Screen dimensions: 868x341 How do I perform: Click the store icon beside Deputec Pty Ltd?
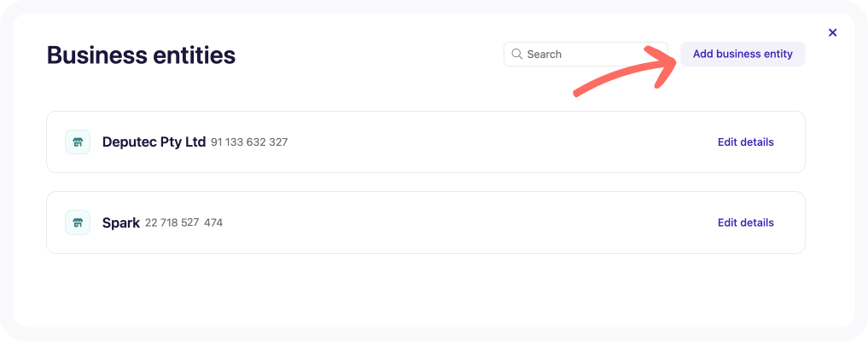78,142
